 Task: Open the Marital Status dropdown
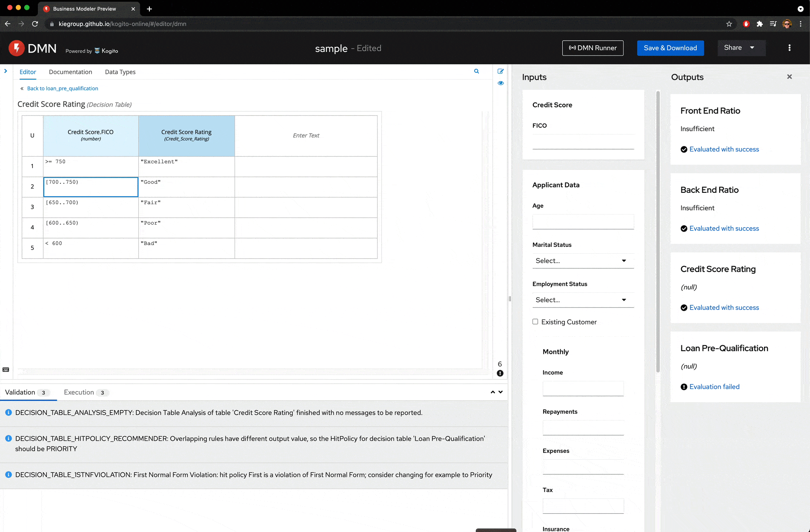[583, 261]
